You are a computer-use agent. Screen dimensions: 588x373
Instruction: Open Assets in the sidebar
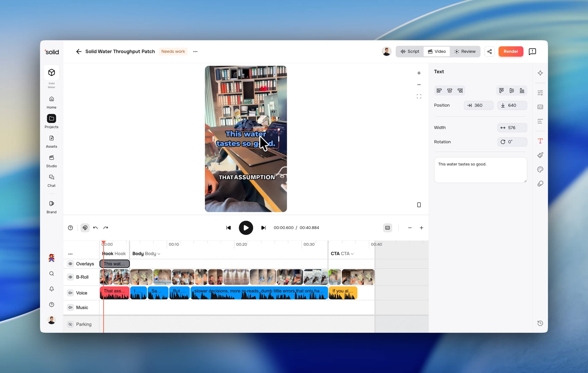click(52, 142)
